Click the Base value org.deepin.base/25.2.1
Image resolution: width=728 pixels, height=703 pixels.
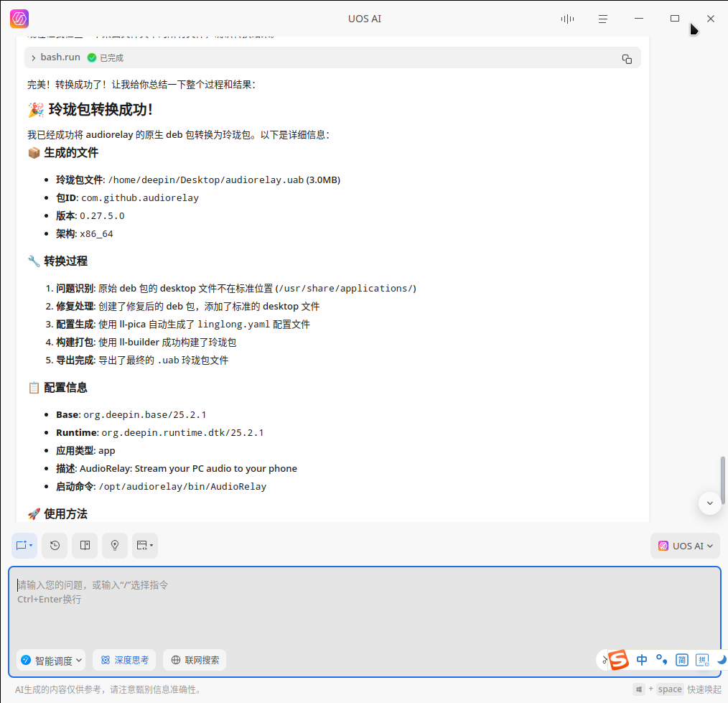click(x=145, y=414)
